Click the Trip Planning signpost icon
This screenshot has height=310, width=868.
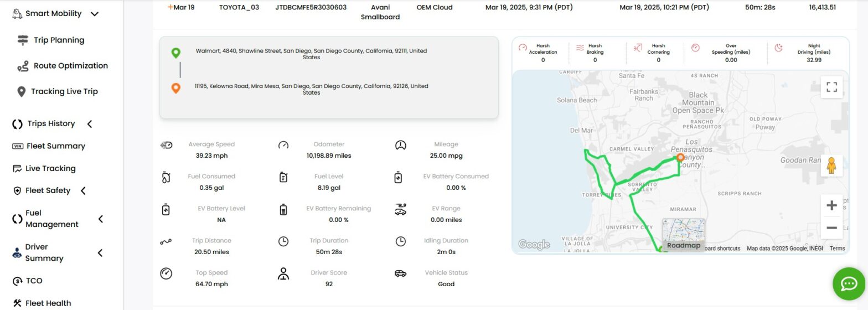[x=23, y=40]
